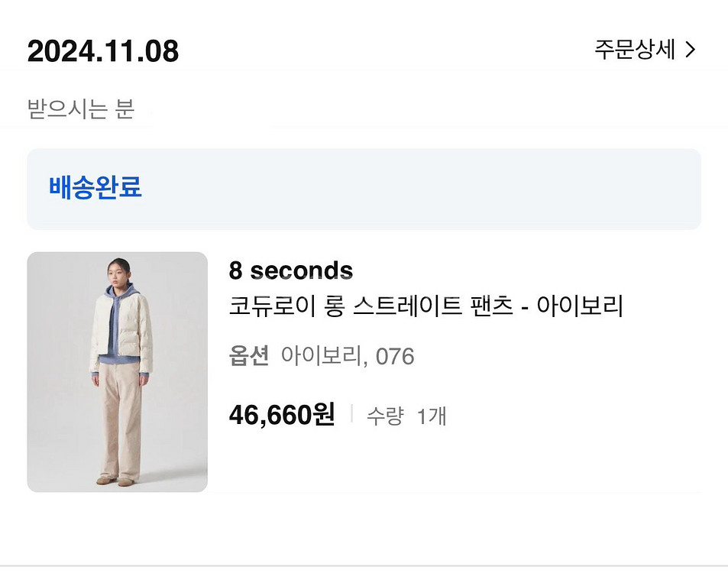The width and height of the screenshot is (728, 573).
Task: Select the size code 076
Action: click(x=395, y=356)
